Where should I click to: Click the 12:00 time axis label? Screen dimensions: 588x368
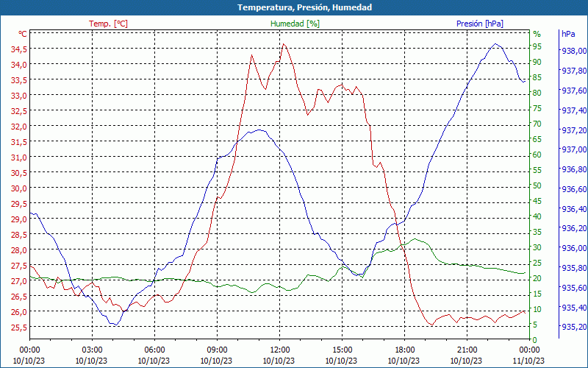279,350
